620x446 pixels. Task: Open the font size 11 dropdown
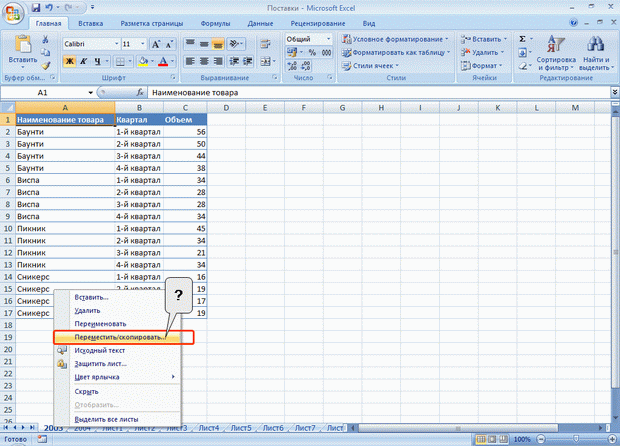coord(143,44)
